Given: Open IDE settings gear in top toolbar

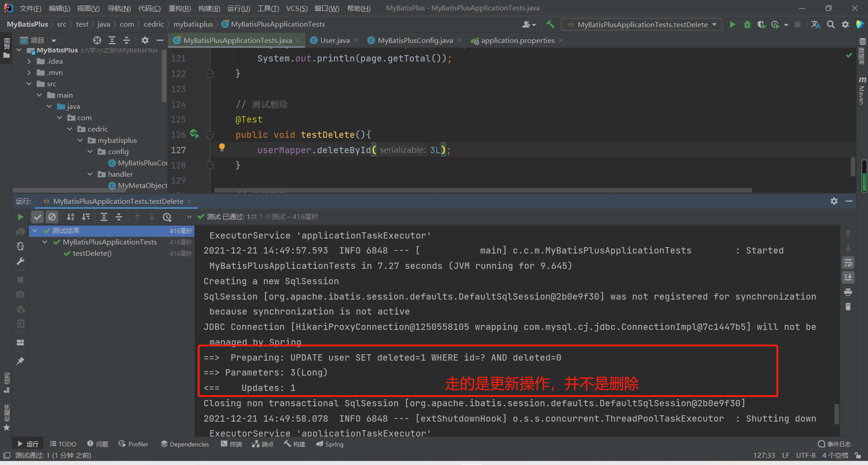Looking at the screenshot, I should [845, 24].
